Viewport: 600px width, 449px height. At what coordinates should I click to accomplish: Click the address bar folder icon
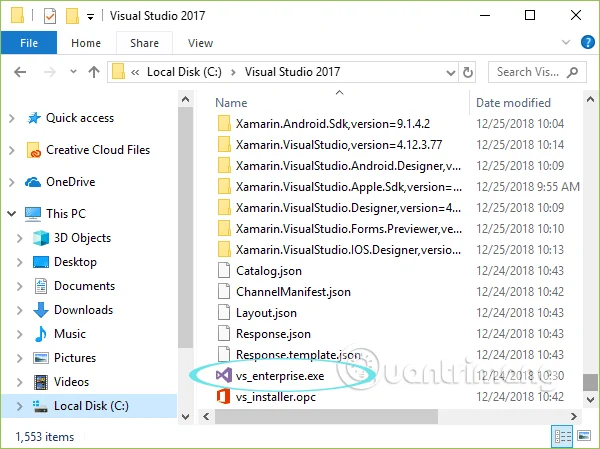118,72
